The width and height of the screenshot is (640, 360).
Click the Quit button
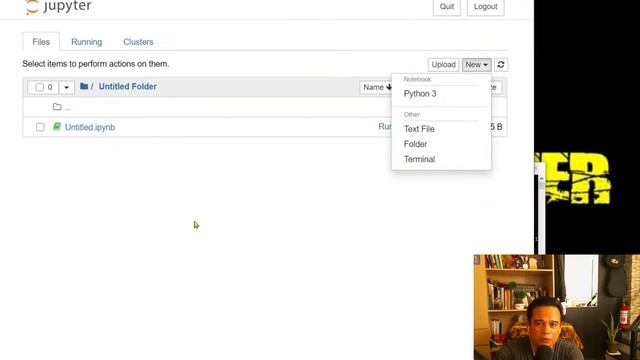click(x=447, y=7)
